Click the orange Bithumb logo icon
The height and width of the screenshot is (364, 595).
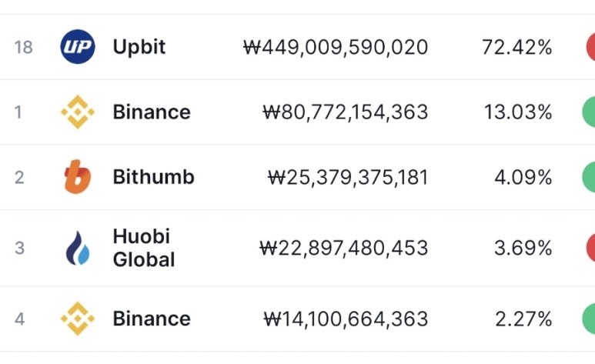coord(78,177)
